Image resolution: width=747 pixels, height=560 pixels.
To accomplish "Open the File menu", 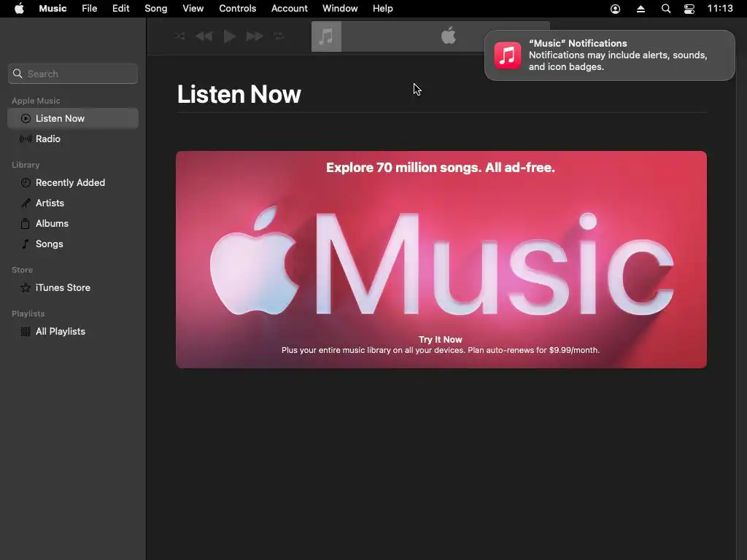I will [90, 9].
